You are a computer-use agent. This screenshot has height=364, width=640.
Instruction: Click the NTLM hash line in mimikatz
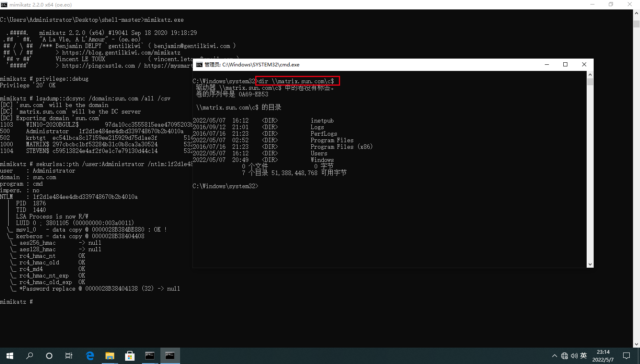[69, 197]
